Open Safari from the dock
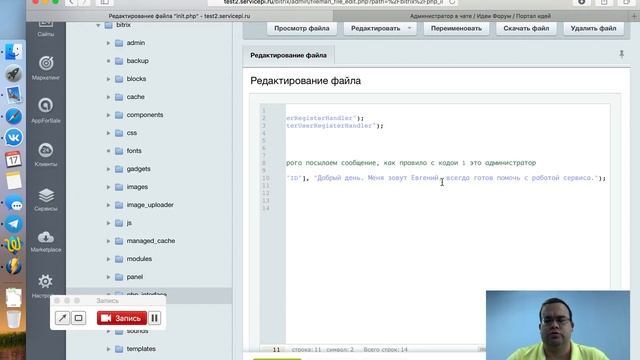This screenshot has height=360, width=640. click(x=13, y=116)
